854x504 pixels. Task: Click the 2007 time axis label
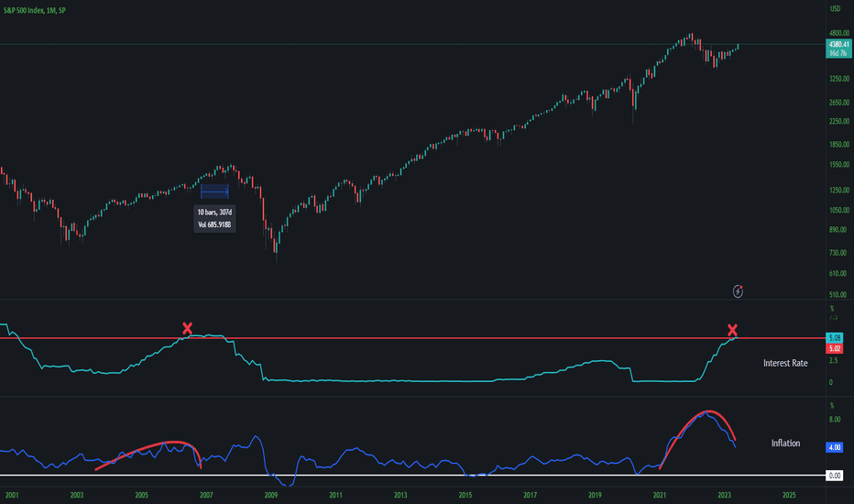206,495
